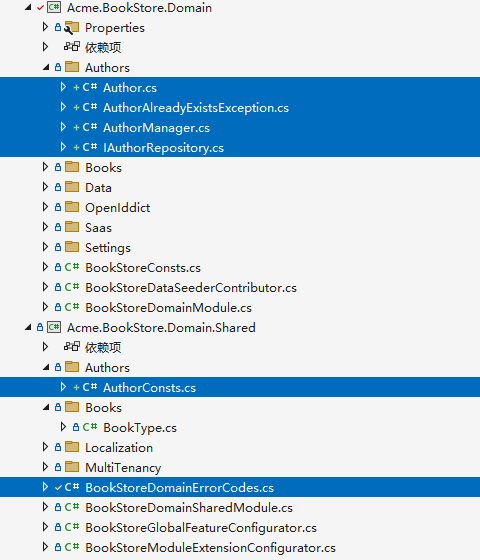Select the AuthorManager.cs file
The width and height of the screenshot is (480, 560).
pos(156,128)
